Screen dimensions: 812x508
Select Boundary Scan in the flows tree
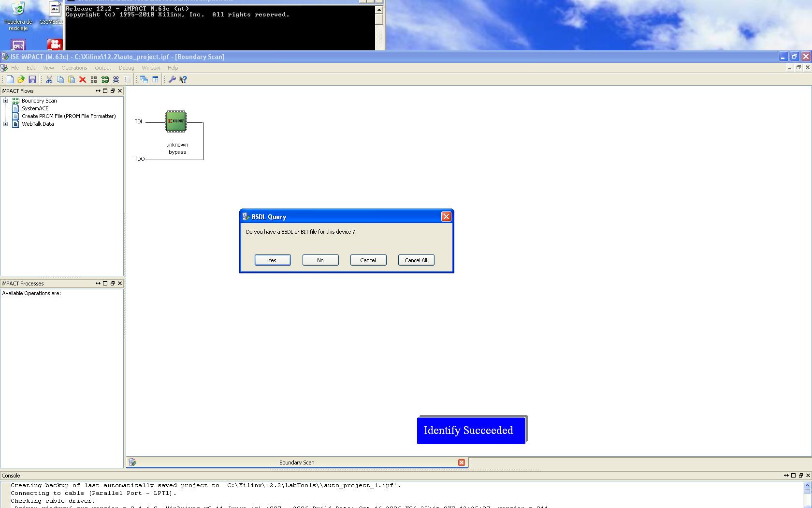tap(39, 101)
